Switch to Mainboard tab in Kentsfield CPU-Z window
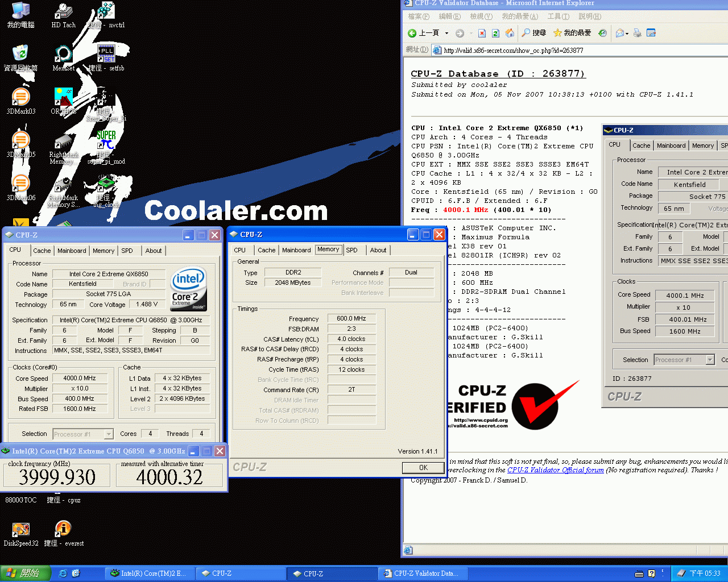Viewport: 728px width, 582px height. (x=72, y=251)
